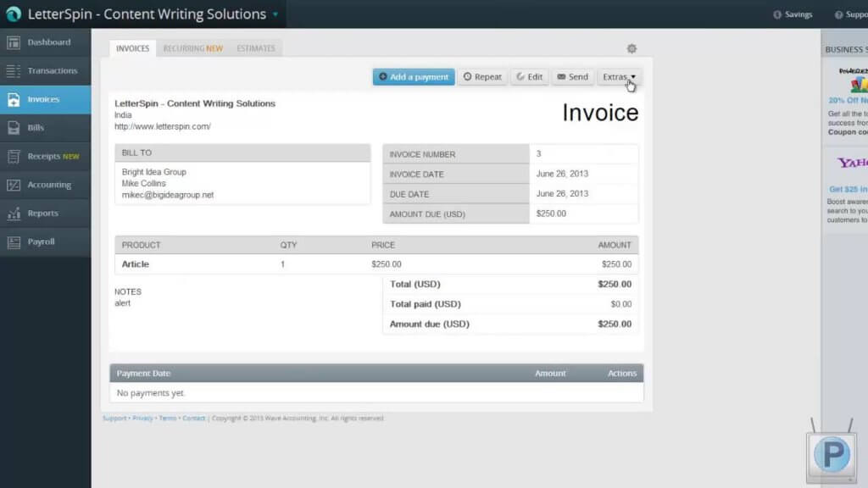Image resolution: width=868 pixels, height=488 pixels.
Task: Click the Transactions sidebar icon
Action: pos(14,71)
